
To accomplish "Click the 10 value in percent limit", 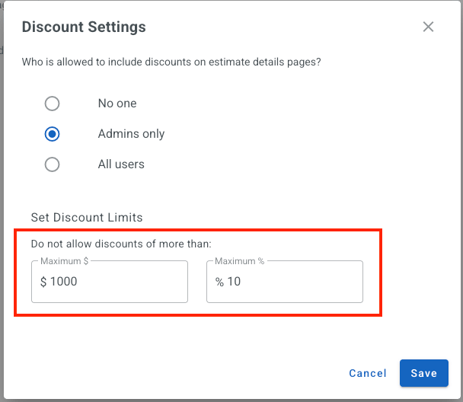I will (x=234, y=282).
